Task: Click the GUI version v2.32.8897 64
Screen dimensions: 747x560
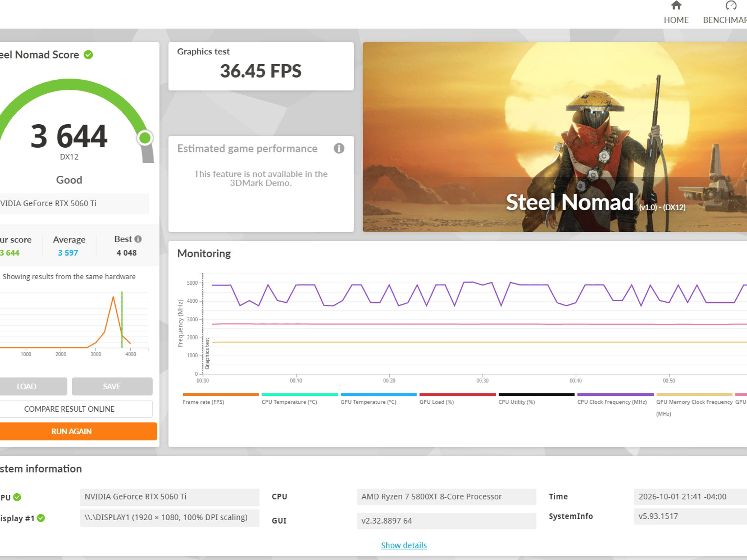Action: pyautogui.click(x=446, y=521)
